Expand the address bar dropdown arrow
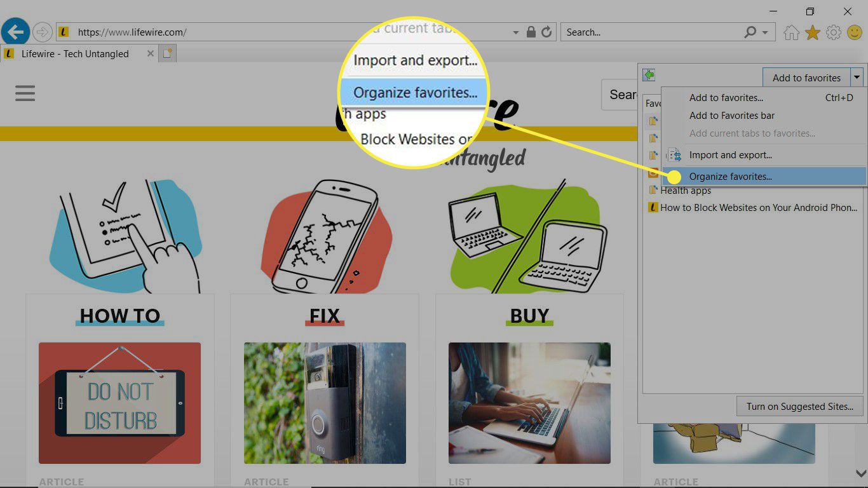The height and width of the screenshot is (488, 868). (516, 32)
